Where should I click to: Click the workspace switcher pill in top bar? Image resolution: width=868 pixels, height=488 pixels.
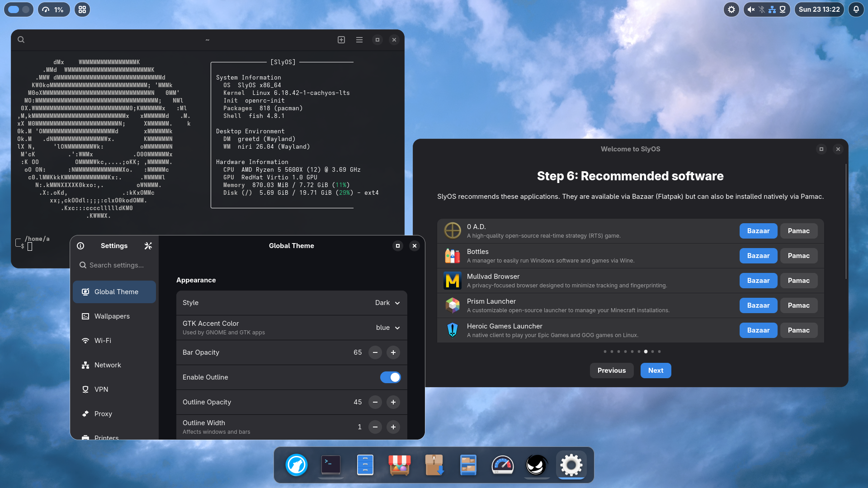[x=19, y=9]
